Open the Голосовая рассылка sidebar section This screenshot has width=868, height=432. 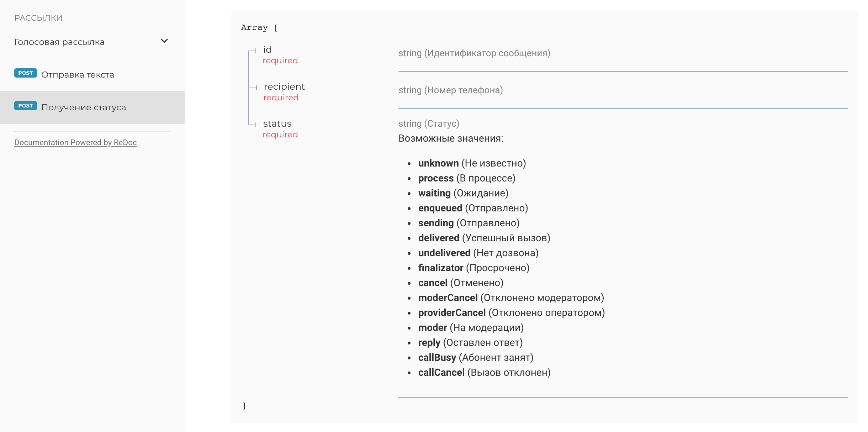[x=59, y=42]
